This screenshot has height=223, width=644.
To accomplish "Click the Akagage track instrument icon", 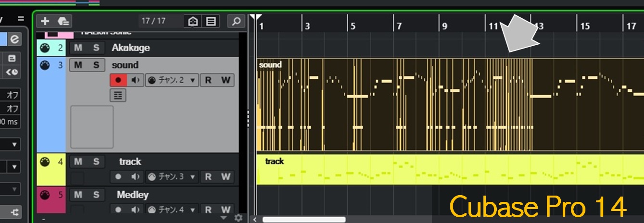I will click(45, 48).
